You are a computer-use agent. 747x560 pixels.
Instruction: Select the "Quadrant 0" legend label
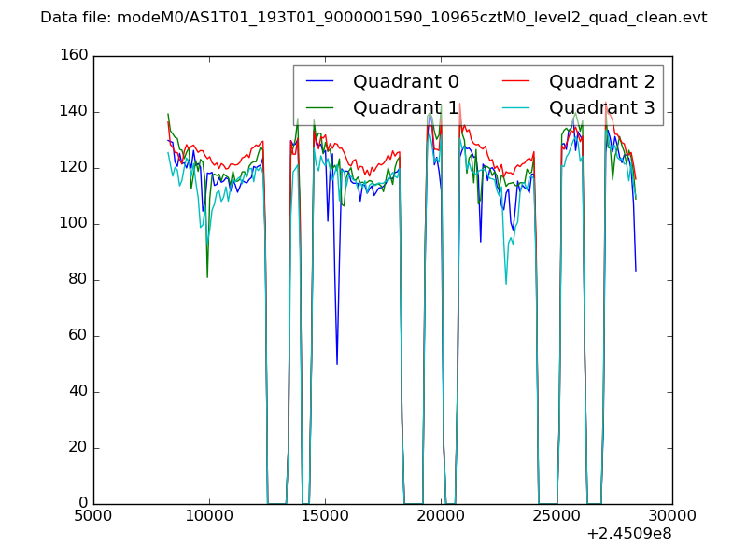click(x=405, y=82)
